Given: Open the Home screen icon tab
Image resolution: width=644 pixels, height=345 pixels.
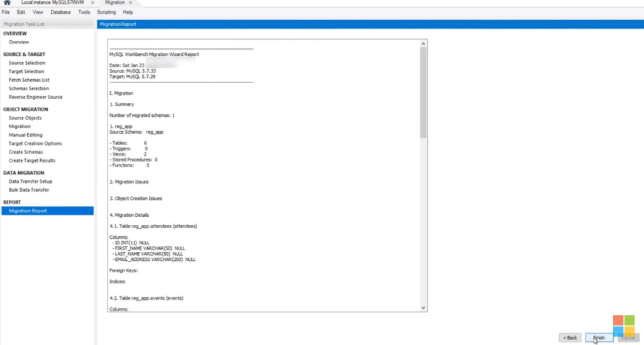Looking at the screenshot, I should point(7,3).
